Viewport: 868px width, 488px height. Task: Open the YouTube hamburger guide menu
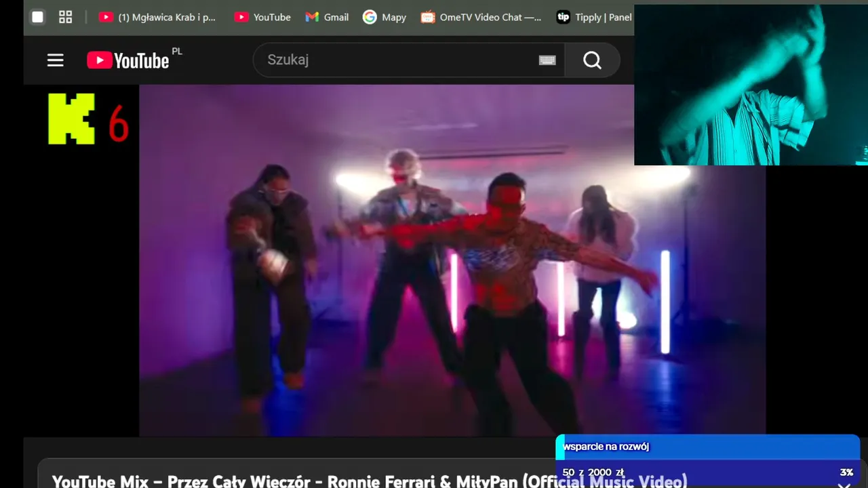pyautogui.click(x=55, y=60)
